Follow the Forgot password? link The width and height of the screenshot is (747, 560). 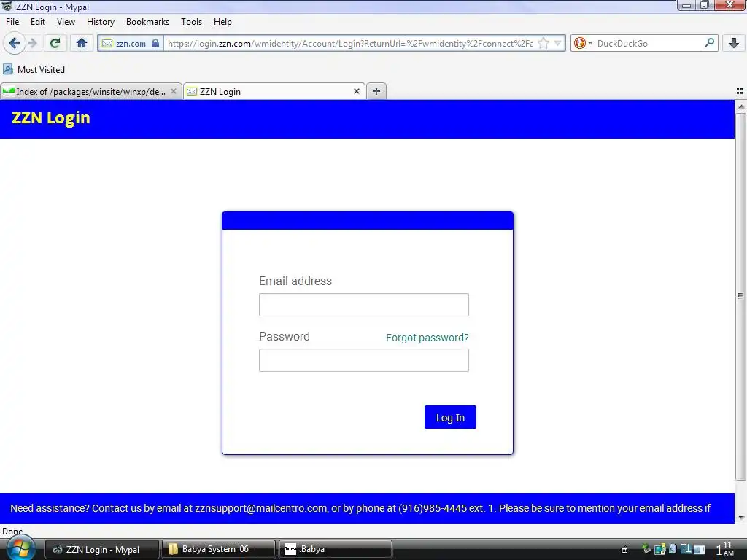pos(427,338)
